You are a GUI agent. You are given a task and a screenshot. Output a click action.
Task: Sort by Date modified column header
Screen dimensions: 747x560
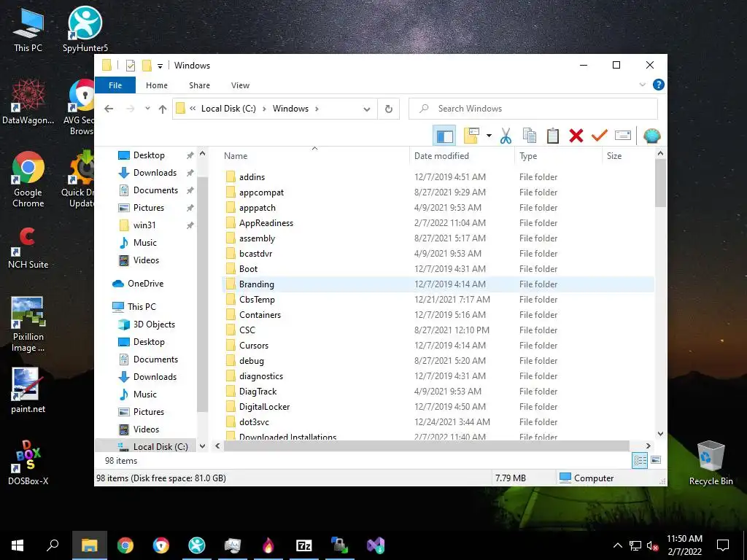click(462, 156)
